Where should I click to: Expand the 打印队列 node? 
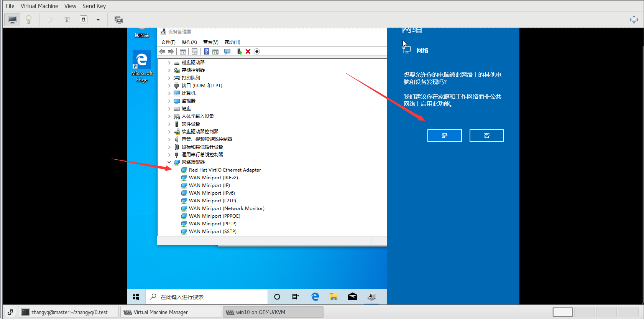coord(169,78)
